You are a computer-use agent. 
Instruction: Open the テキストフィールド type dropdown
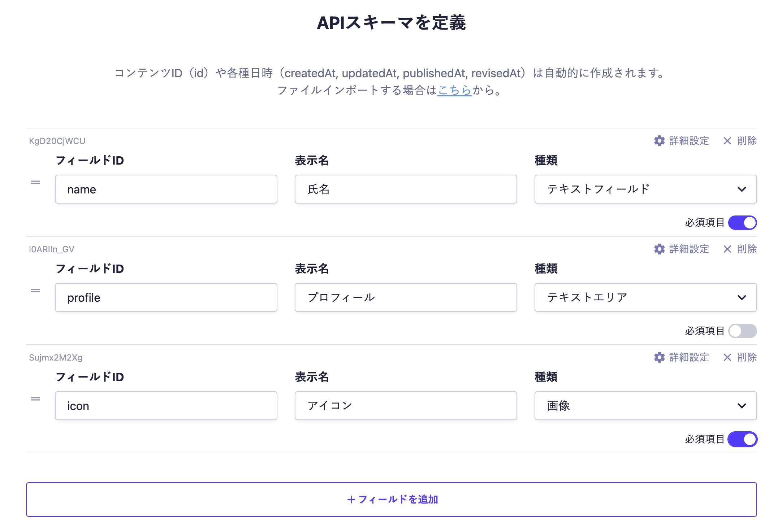[645, 189]
